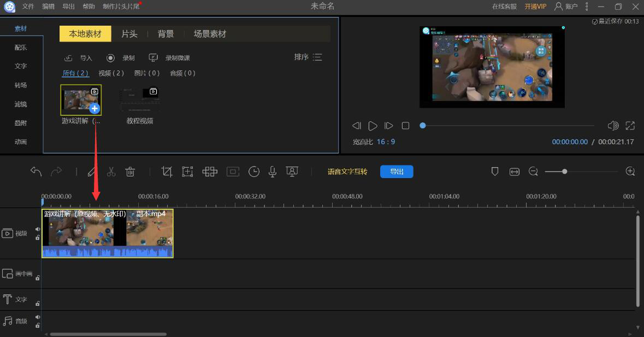The image size is (644, 337).
Task: Click the 语音文字互转 link
Action: [x=347, y=172]
